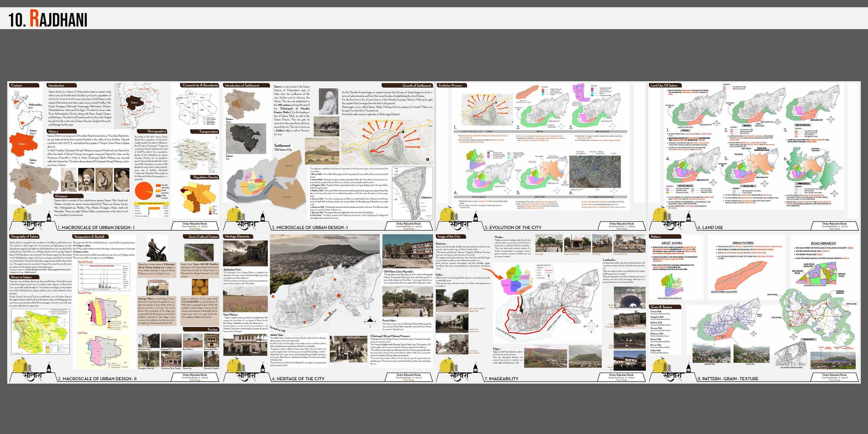Screen dimensions: 868x434
Task: Click the compass rose on Heritage map
Action: [x=370, y=322]
